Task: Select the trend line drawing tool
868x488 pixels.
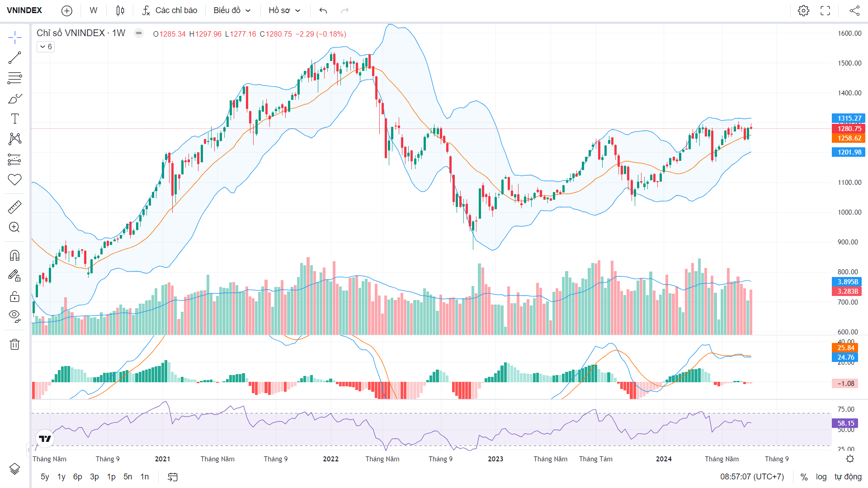Action: 15,58
